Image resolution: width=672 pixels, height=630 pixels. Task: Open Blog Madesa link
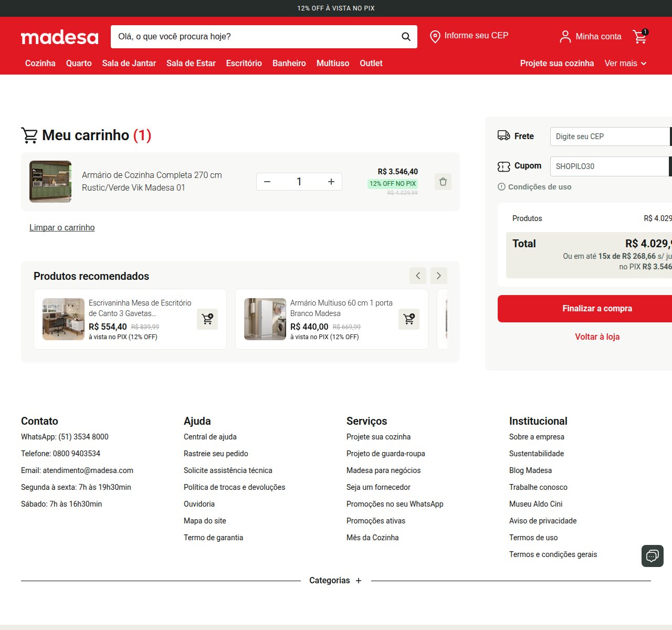pyautogui.click(x=530, y=470)
